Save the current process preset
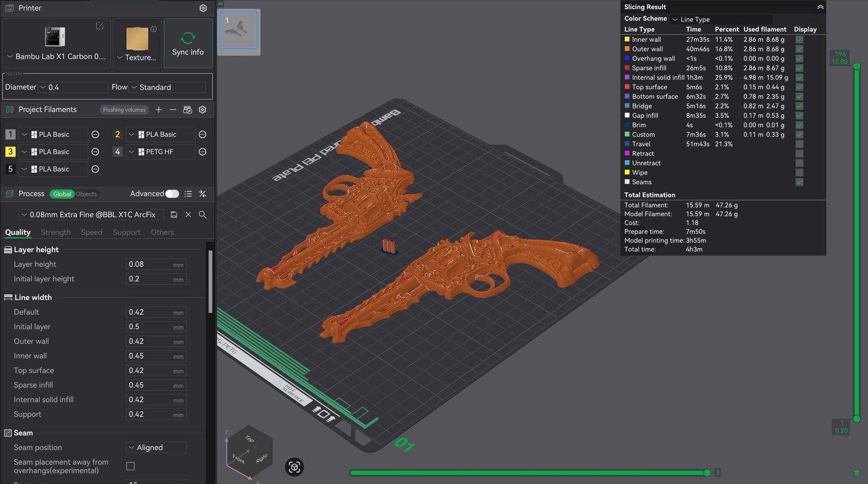Viewport: 868px width, 484px height. (174, 214)
